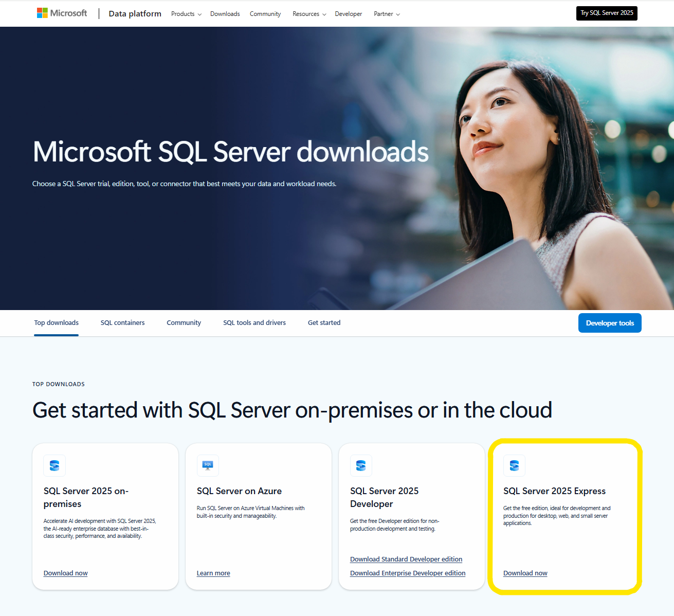Open the Get started tab
The height and width of the screenshot is (616, 674).
tap(324, 323)
